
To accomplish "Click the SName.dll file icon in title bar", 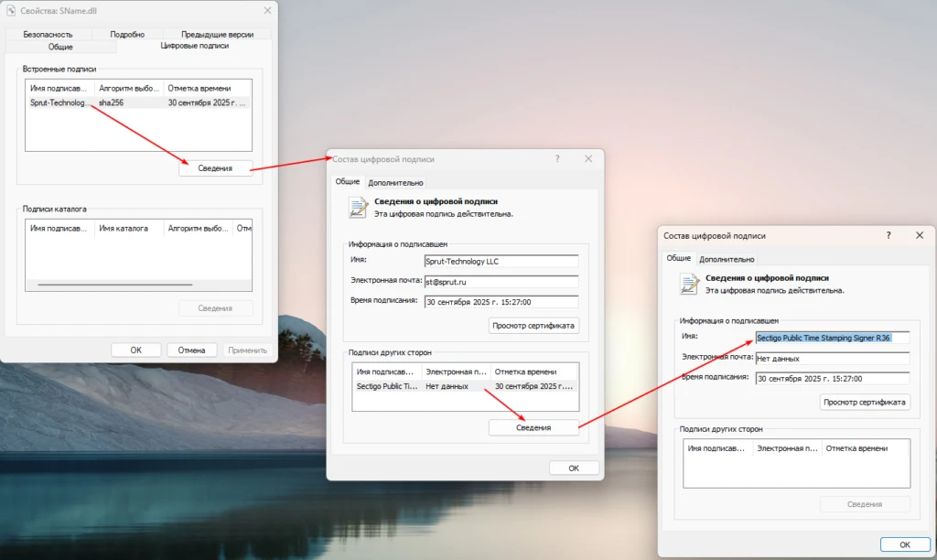I will click(x=11, y=11).
